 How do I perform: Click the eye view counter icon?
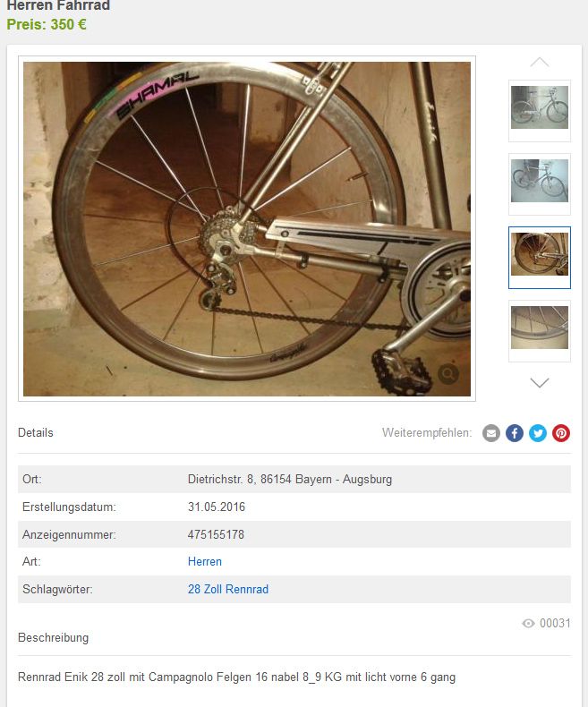coord(528,623)
